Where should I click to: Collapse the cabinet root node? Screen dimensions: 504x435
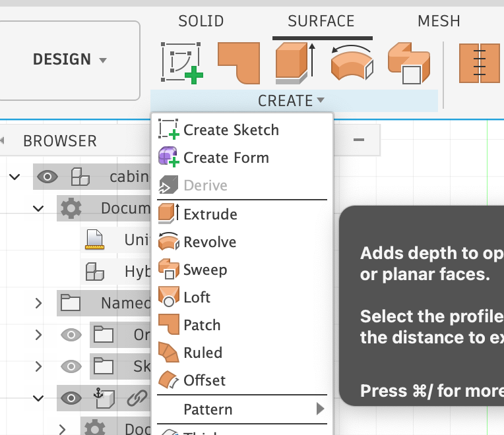pos(15,177)
